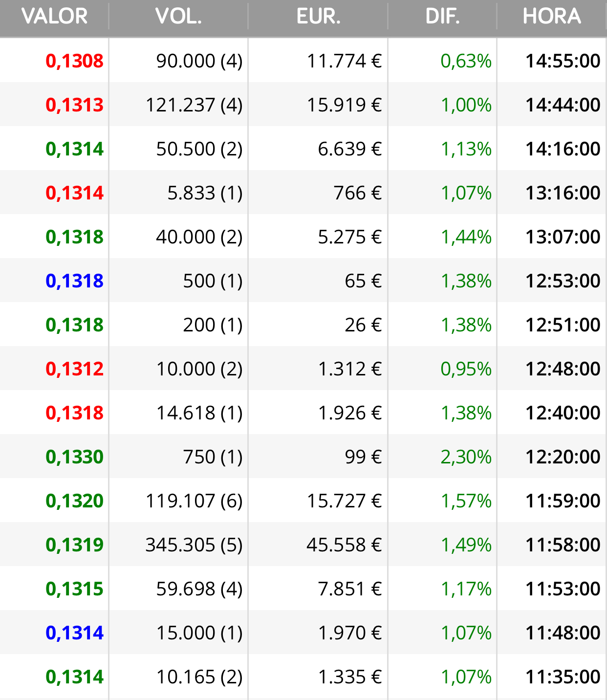Select the 11:48:00 time entry
This screenshot has width=607, height=700.
point(563,633)
